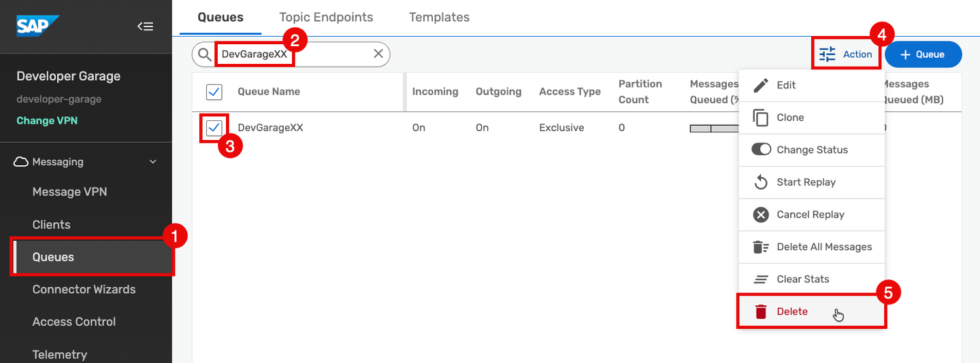Click the Change VPN link

(47, 120)
